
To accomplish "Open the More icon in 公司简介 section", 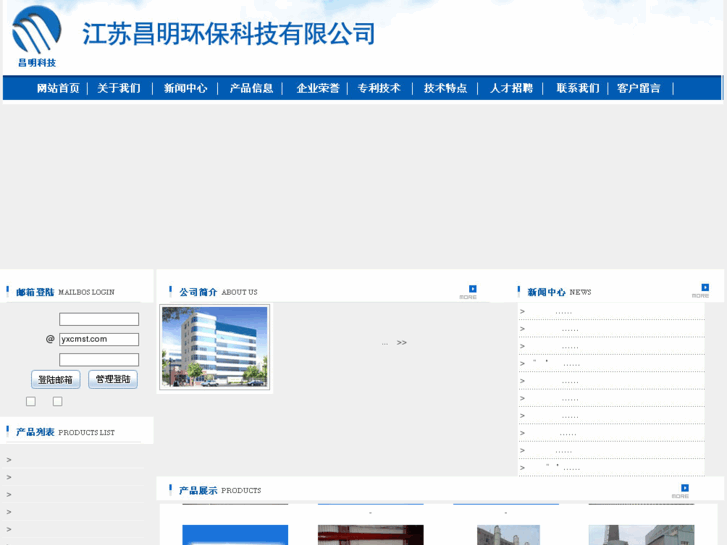I will click(468, 292).
